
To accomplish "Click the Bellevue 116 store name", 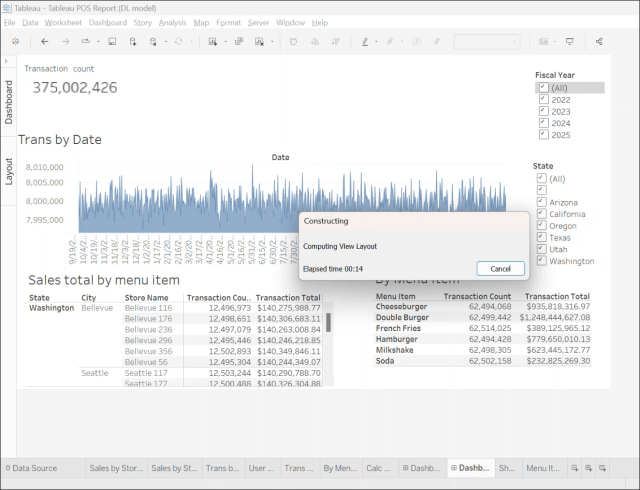I will tap(148, 308).
